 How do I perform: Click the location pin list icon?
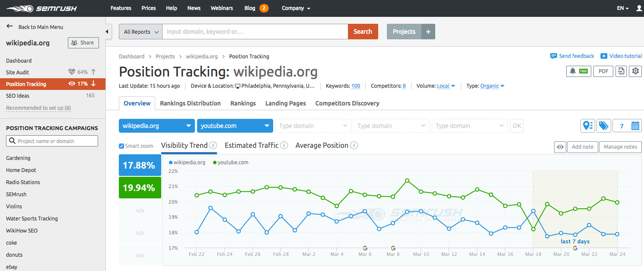pyautogui.click(x=587, y=126)
